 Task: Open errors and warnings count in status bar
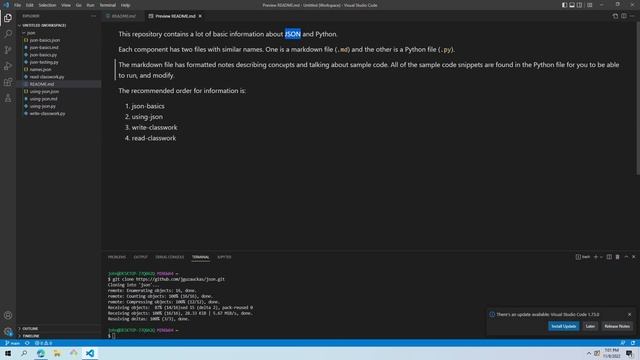click(44, 343)
